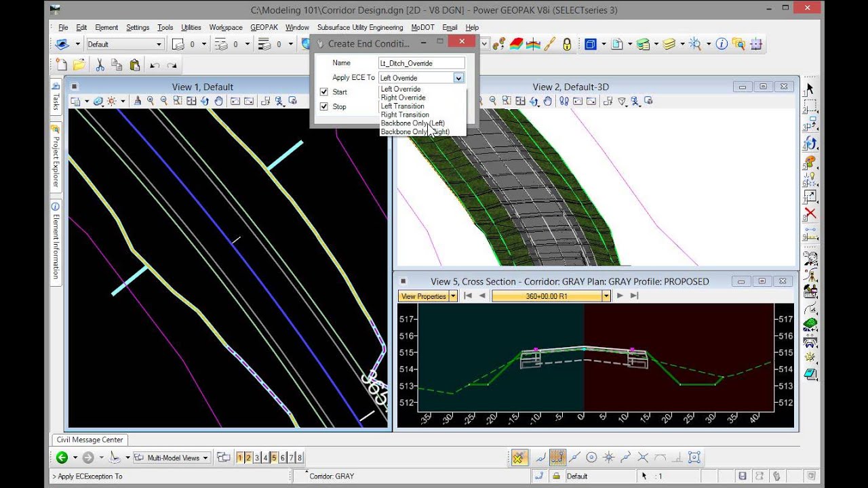Image resolution: width=868 pixels, height=488 pixels.
Task: Select the Center Snap circle icon
Action: (x=591, y=457)
